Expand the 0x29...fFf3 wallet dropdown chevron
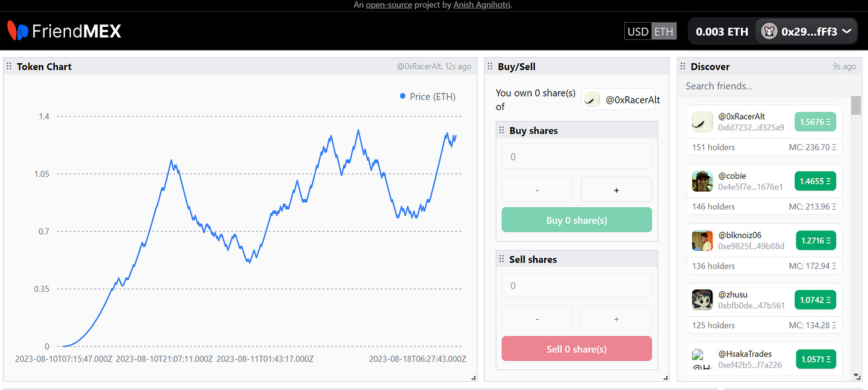Viewport: 868px width, 390px height. pos(847,32)
